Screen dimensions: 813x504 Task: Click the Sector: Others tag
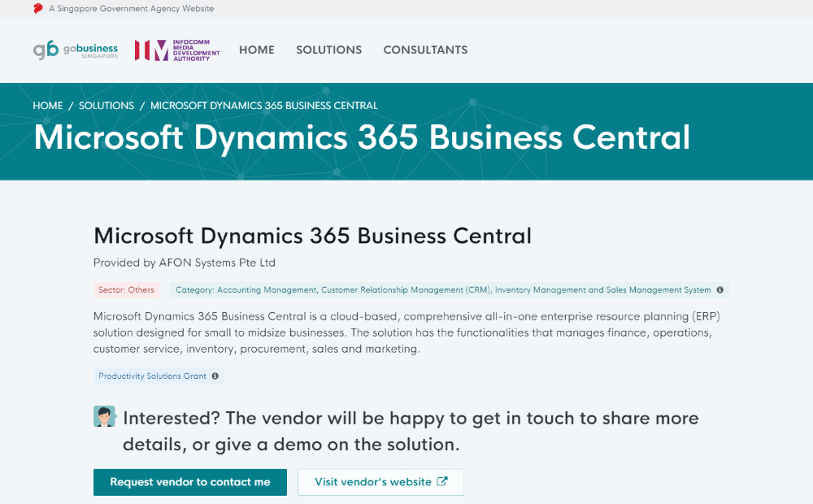click(126, 290)
